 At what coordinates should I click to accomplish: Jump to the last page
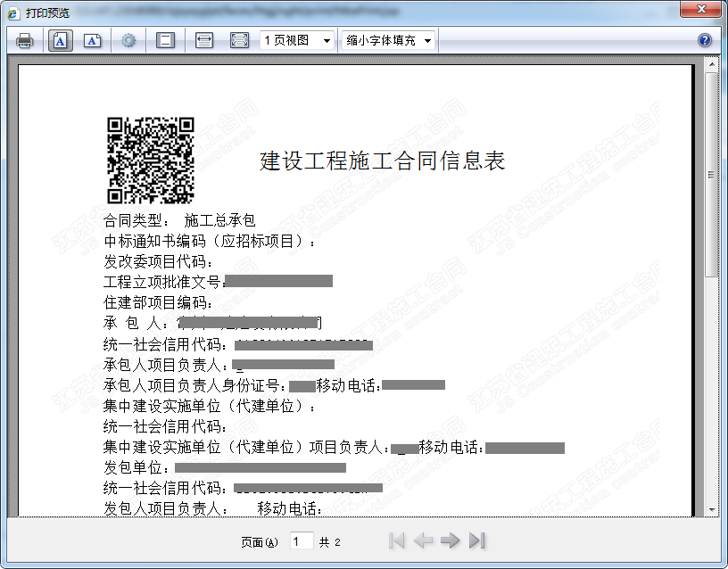(x=477, y=540)
